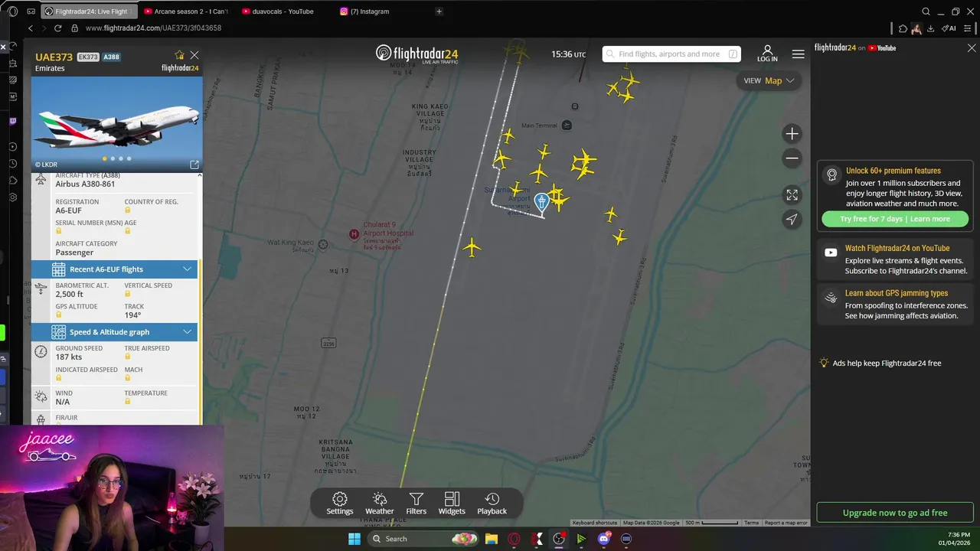Image resolution: width=980 pixels, height=551 pixels.
Task: Open the Filters tool
Action: [416, 504]
